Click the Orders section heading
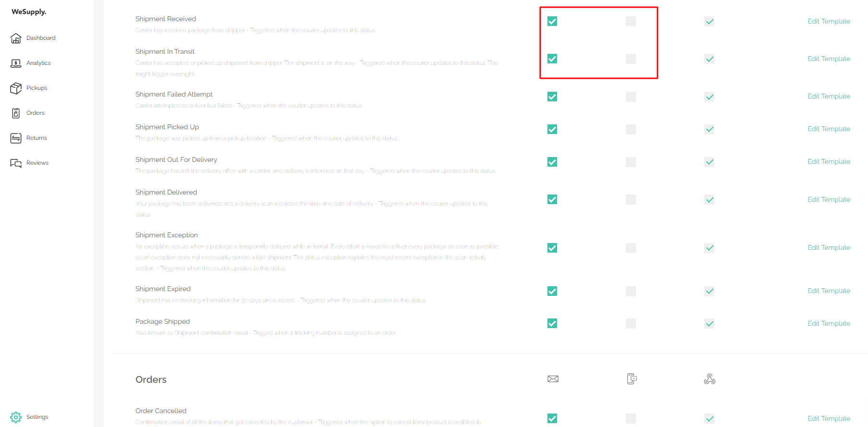The image size is (868, 427). point(151,379)
